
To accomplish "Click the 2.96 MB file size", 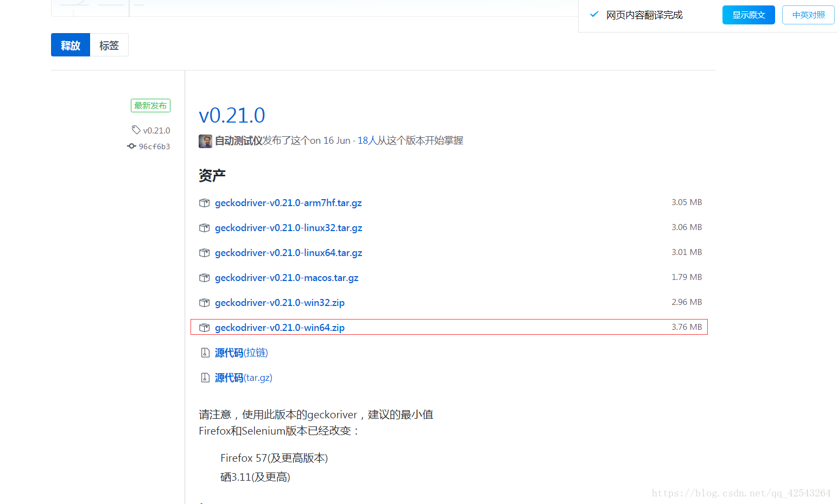I will tap(687, 302).
